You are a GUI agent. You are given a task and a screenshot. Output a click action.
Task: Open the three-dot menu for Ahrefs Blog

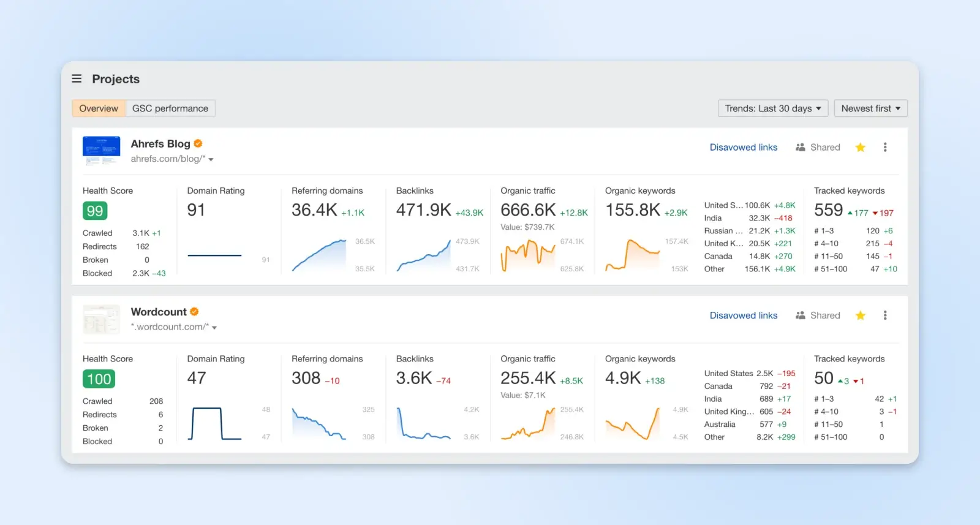884,148
